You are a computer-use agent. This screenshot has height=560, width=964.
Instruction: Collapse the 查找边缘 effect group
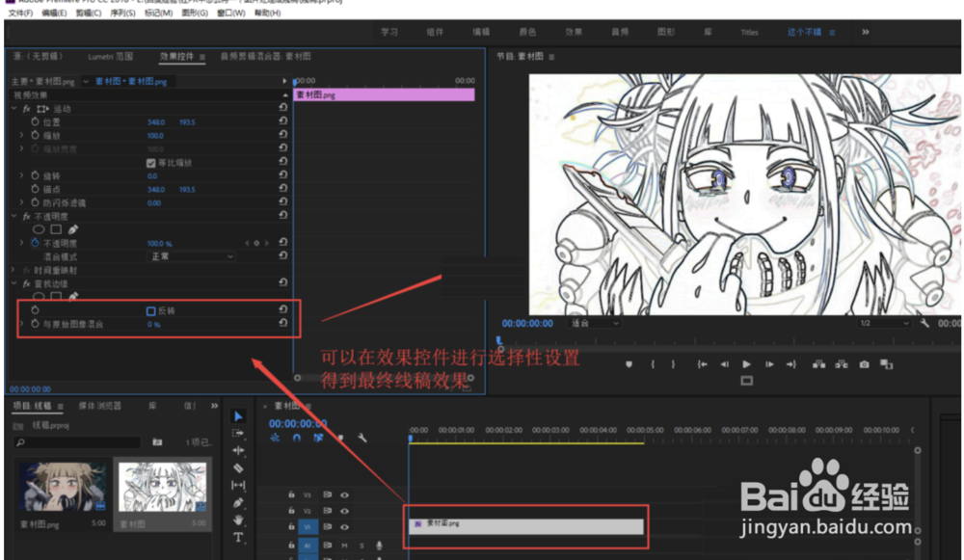point(14,283)
